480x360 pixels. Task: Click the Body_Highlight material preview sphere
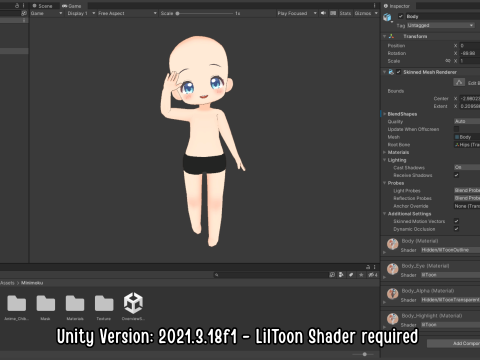tap(393, 319)
